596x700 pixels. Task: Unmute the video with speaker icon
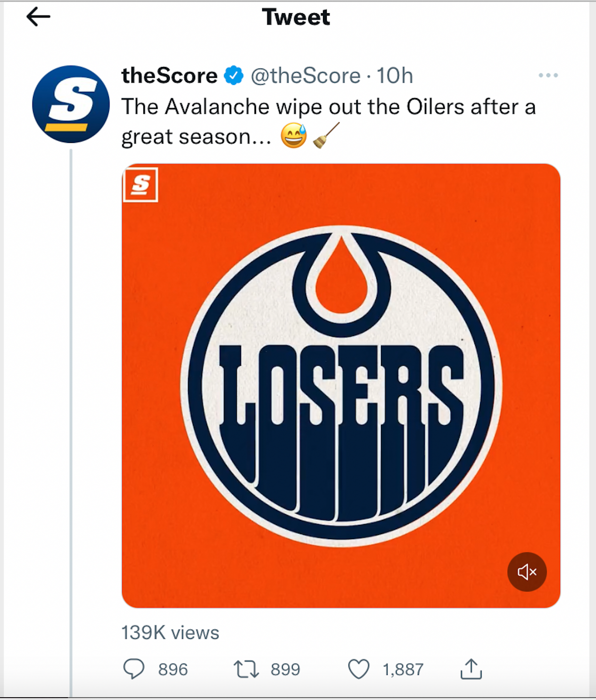tap(527, 572)
